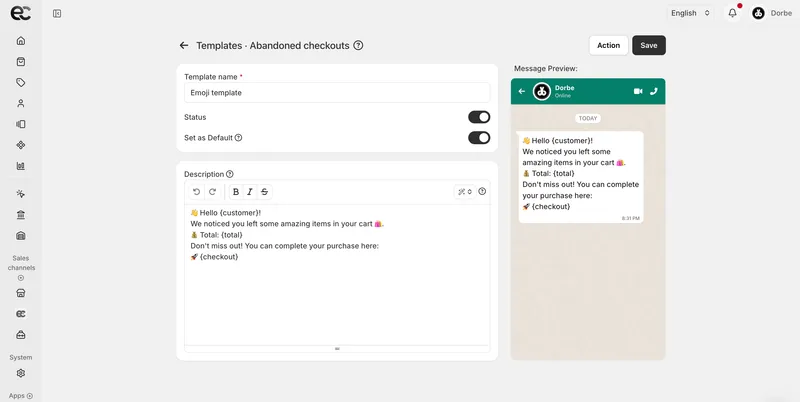Click Dorbe avatar in the preview header

[x=542, y=91]
